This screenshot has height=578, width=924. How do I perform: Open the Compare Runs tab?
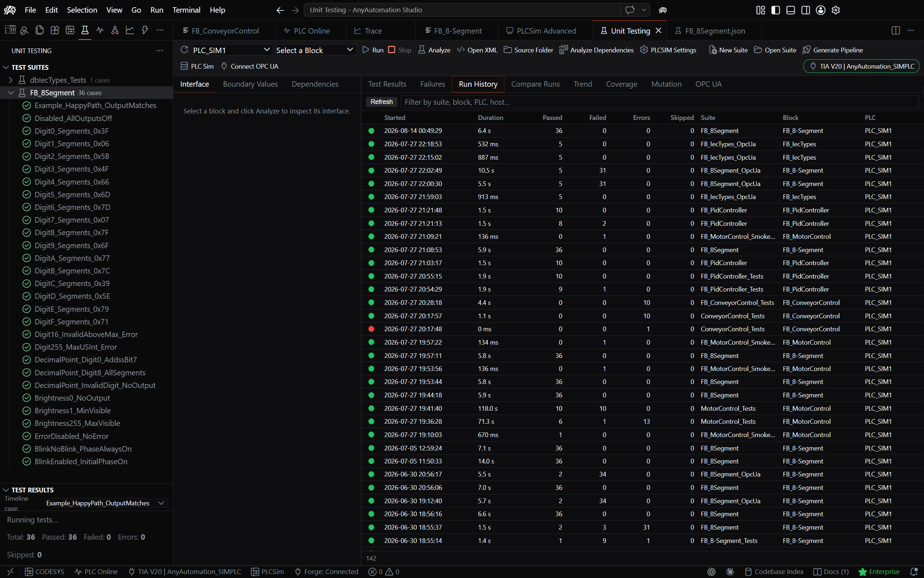[535, 84]
